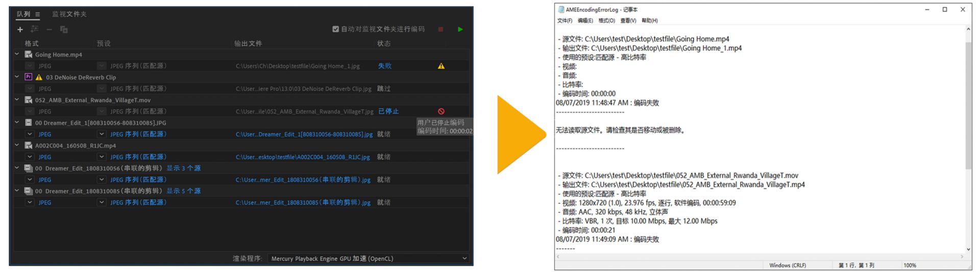Screen dimensions: 980x272
Task: Open Notepad 帮助(H) menu
Action: [x=649, y=20]
